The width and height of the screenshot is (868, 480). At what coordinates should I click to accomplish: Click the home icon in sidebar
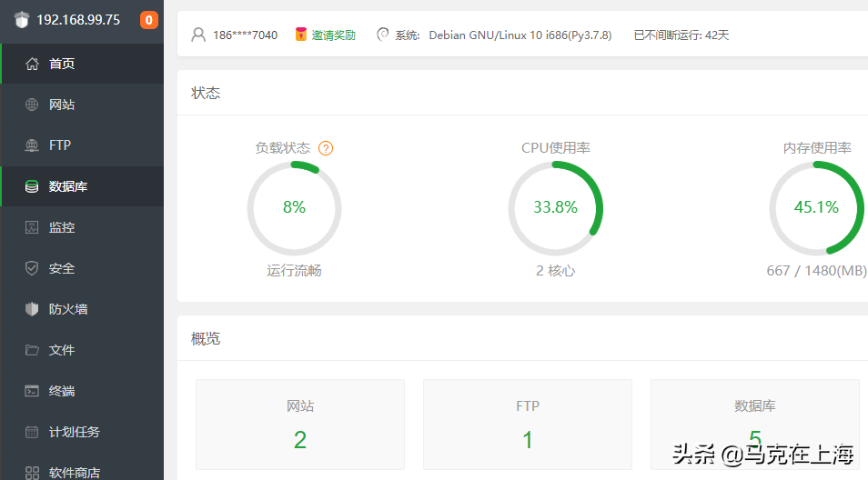point(33,64)
